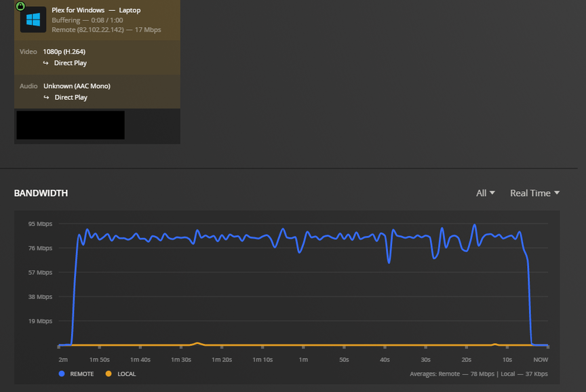Click the Audio label in session card

coord(28,86)
